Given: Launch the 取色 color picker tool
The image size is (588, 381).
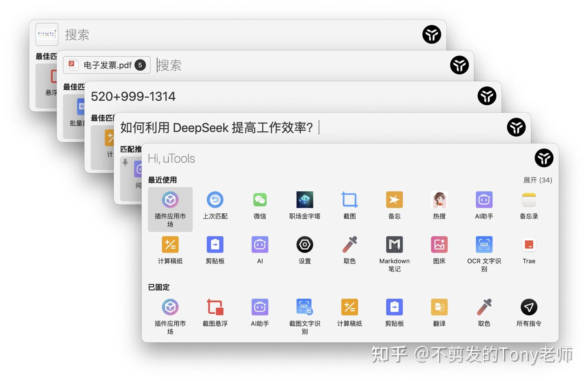Looking at the screenshot, I should coord(350,244).
